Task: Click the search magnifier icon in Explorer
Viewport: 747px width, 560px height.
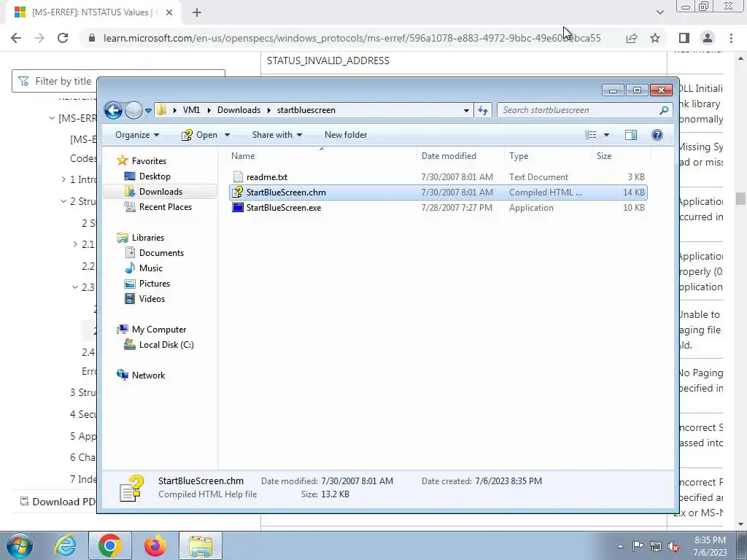Action: (664, 110)
